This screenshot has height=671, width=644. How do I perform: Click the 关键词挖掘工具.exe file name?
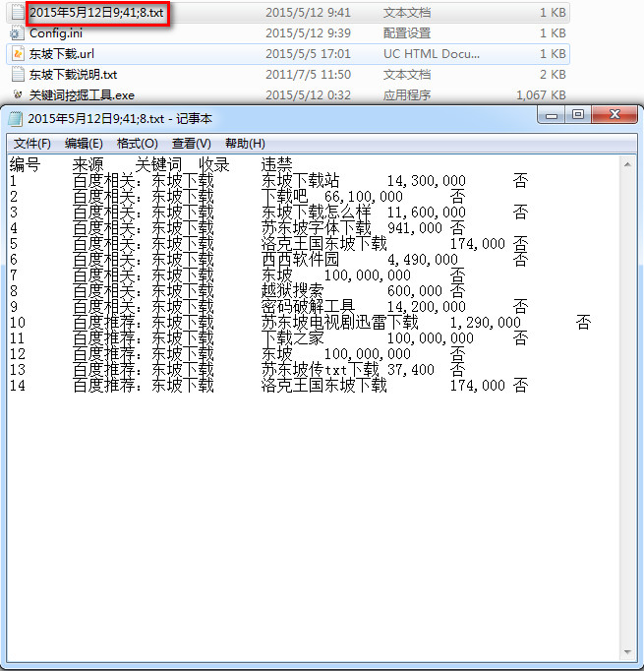click(x=82, y=95)
